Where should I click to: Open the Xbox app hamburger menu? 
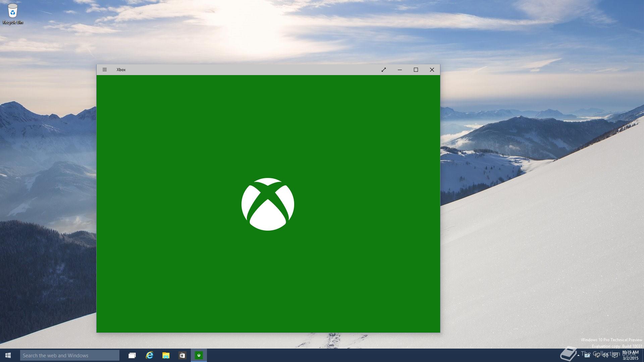coord(105,70)
